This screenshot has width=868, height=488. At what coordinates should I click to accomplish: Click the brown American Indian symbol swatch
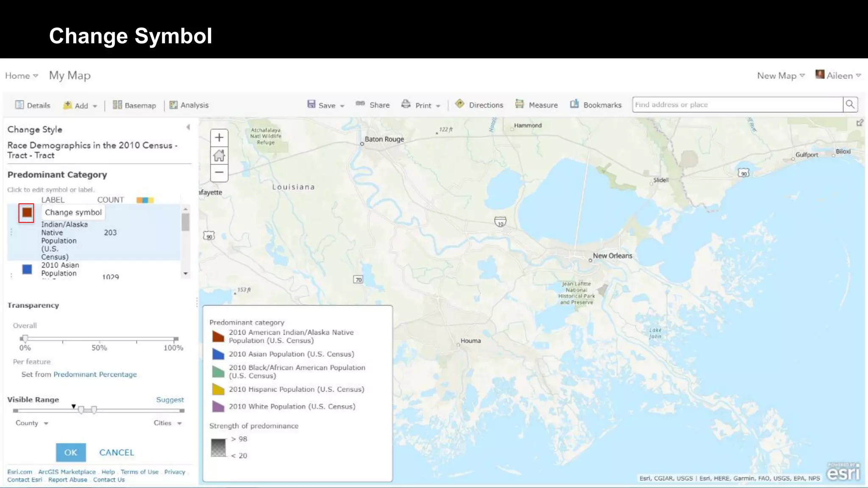click(x=27, y=212)
